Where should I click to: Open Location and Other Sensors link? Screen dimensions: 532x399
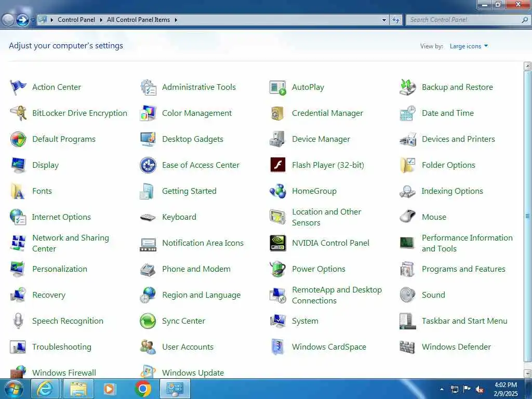click(326, 217)
